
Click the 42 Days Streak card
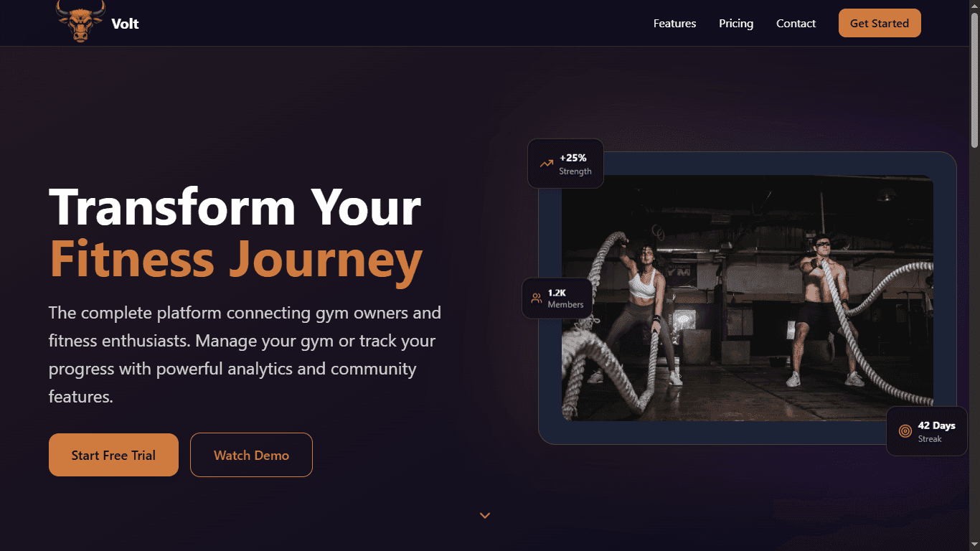(926, 431)
